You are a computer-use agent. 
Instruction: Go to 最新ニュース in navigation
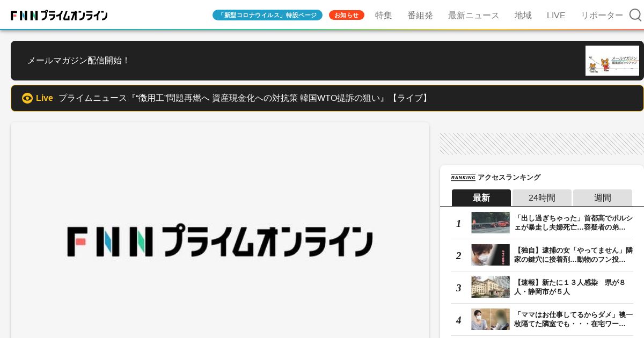474,15
